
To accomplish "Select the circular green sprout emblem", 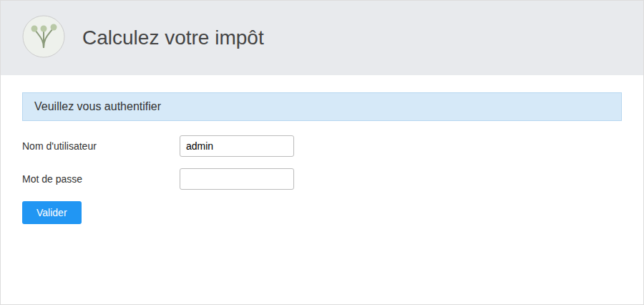I will point(44,37).
